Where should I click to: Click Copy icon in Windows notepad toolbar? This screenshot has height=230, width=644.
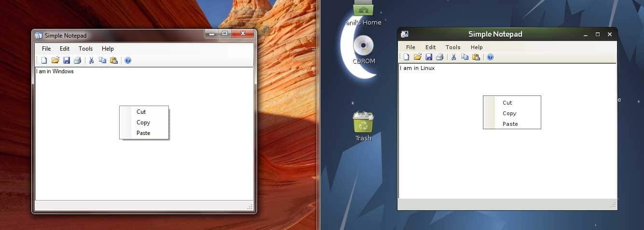[102, 60]
